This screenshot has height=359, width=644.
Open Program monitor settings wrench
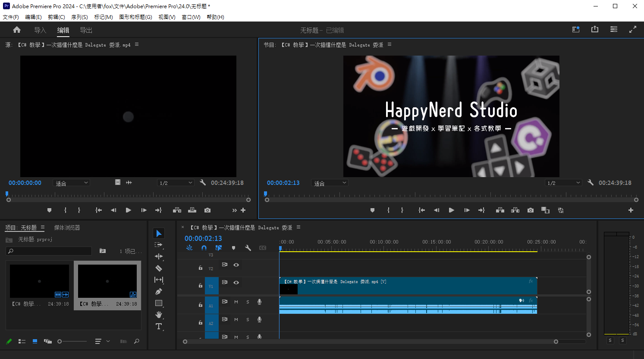point(591,182)
